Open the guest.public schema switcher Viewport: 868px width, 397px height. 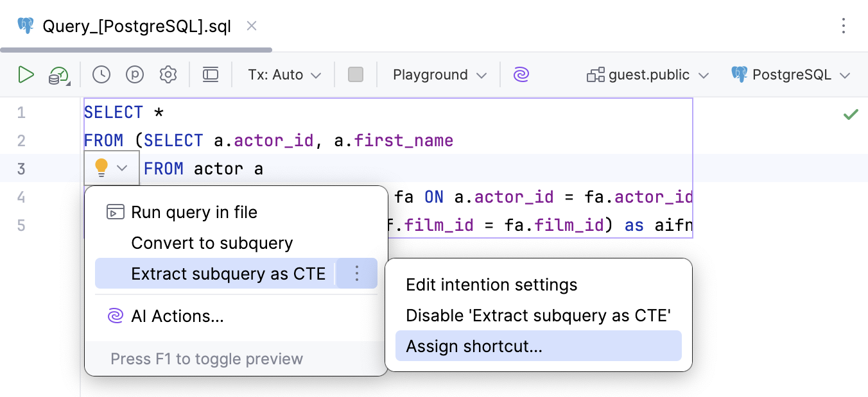pyautogui.click(x=647, y=74)
